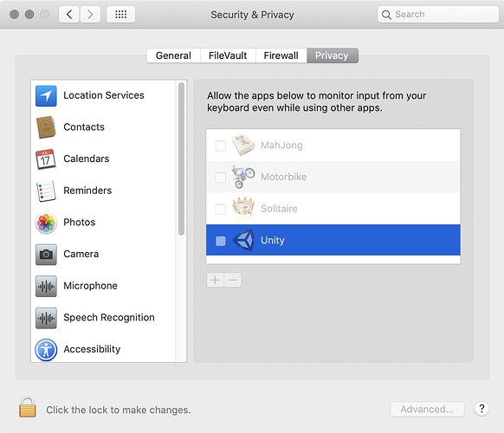The height and width of the screenshot is (433, 504).
Task: Click the privacy category list scrollbar
Action: click(x=181, y=158)
